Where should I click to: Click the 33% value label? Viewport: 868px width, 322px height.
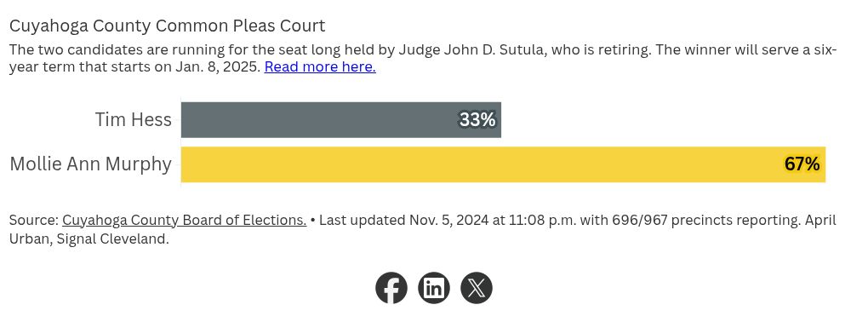pos(477,120)
